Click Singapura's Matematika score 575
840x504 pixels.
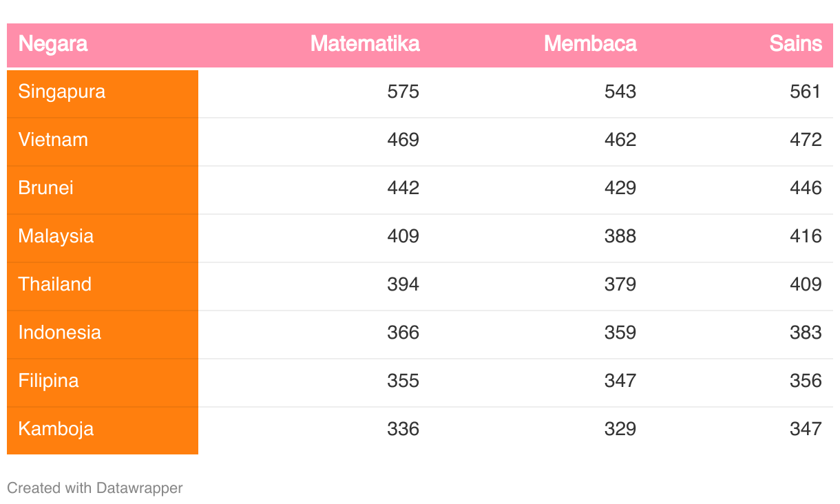(x=403, y=92)
